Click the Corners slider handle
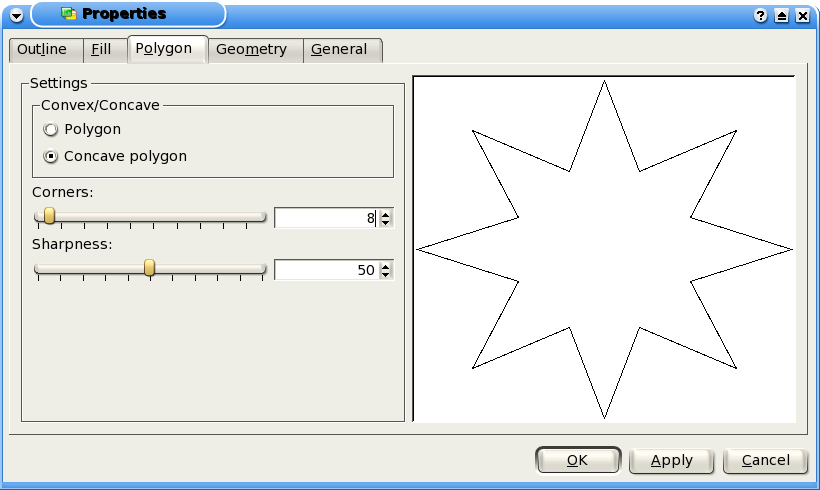 [x=49, y=216]
